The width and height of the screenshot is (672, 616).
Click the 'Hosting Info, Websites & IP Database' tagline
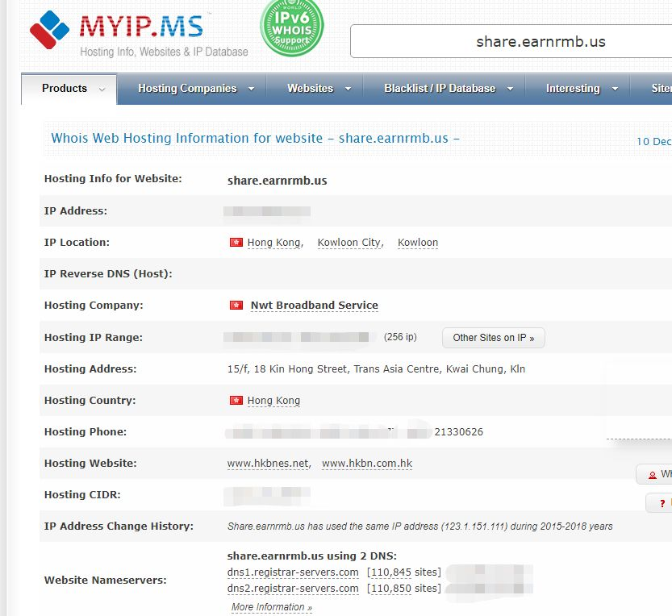pos(164,52)
